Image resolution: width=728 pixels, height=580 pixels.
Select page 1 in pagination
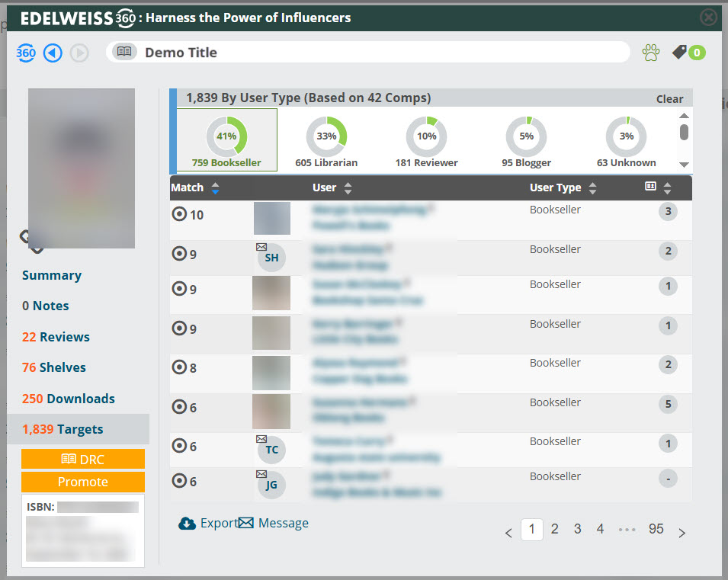point(532,529)
